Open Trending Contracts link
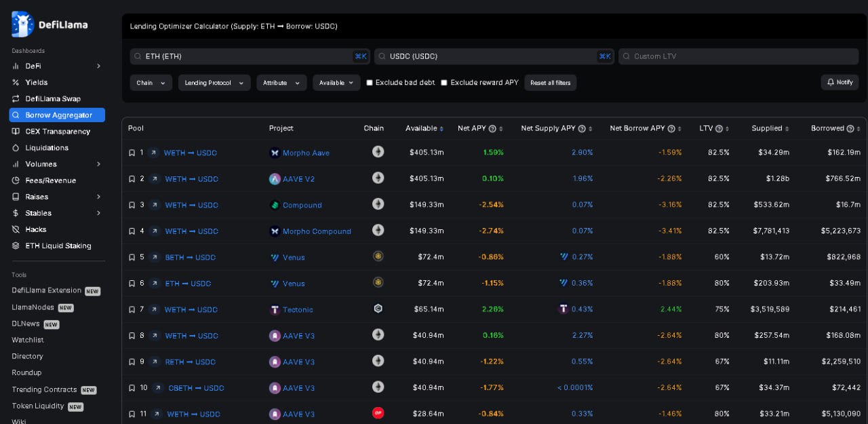Screen dimensions: 868x424 44,389
